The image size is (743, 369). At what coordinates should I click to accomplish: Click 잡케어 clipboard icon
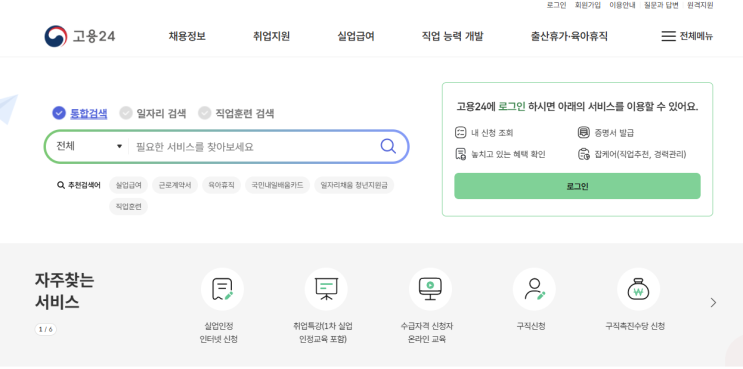583,154
